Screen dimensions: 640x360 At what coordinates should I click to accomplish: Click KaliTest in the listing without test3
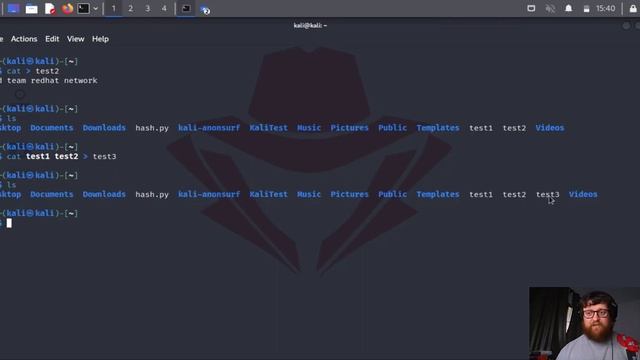269,128
